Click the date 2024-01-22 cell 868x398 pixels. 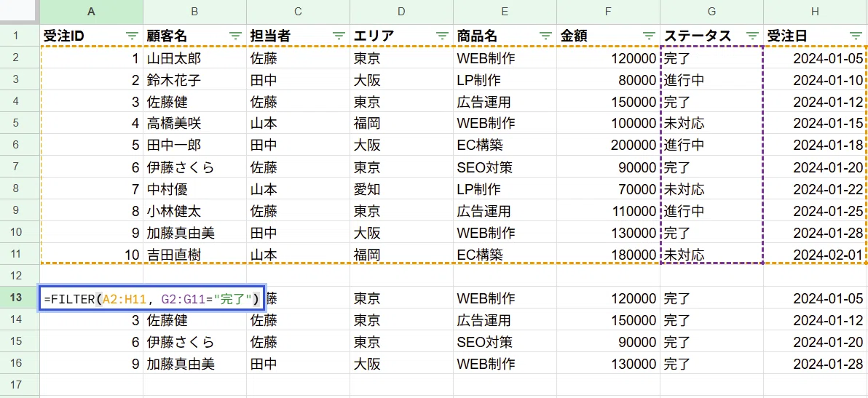[816, 189]
